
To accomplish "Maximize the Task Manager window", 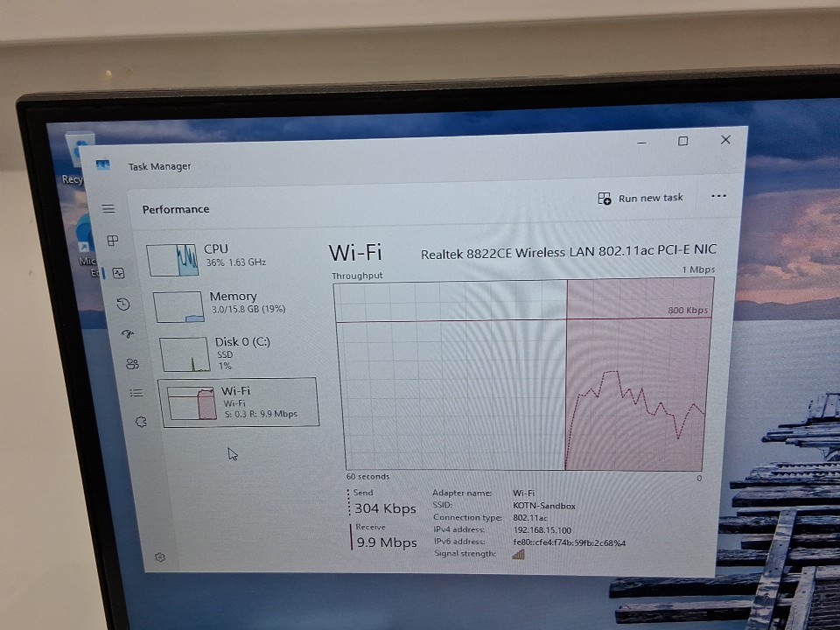I will point(683,141).
